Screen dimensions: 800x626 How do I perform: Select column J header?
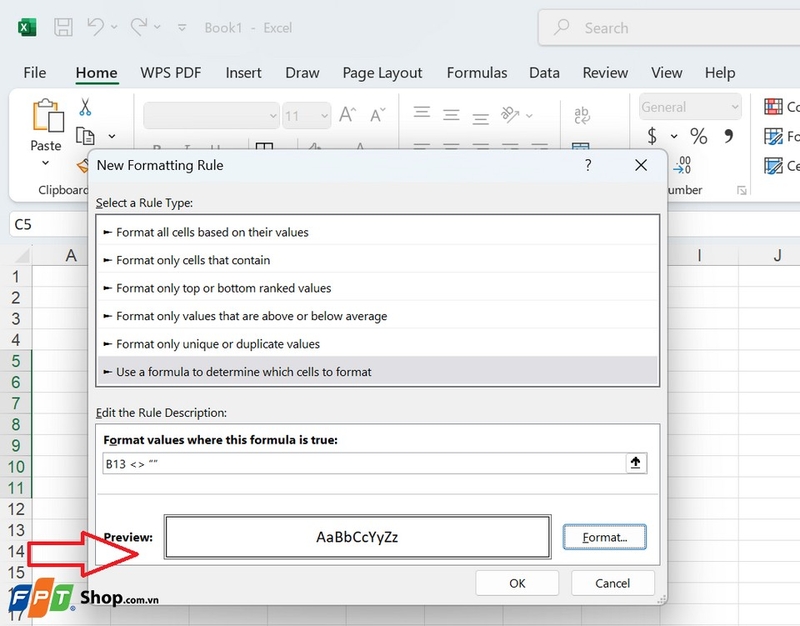coord(778,255)
